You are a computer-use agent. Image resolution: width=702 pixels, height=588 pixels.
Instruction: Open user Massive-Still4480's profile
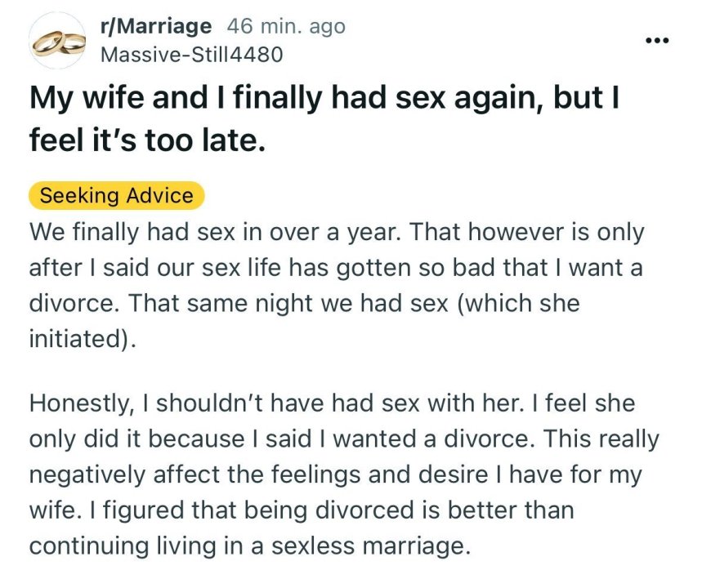point(190,55)
